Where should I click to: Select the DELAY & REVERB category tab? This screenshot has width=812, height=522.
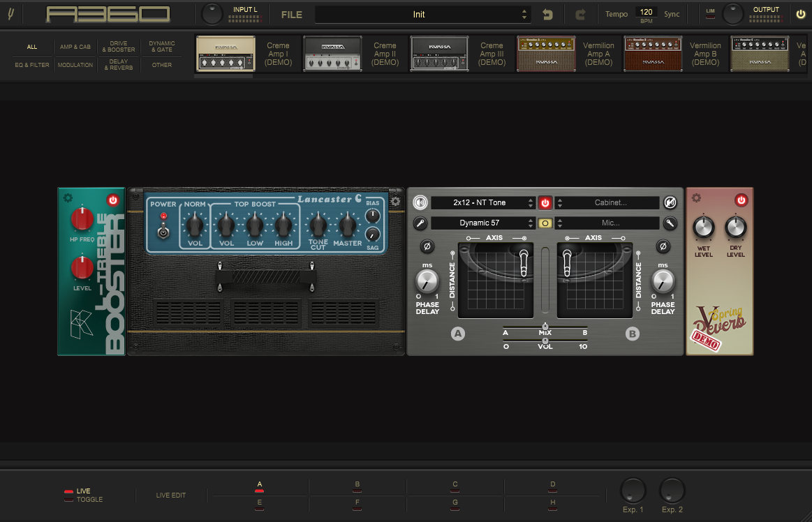118,65
